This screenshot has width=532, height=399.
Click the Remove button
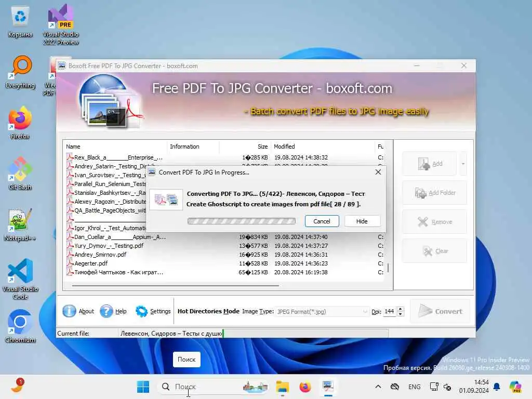(x=435, y=222)
